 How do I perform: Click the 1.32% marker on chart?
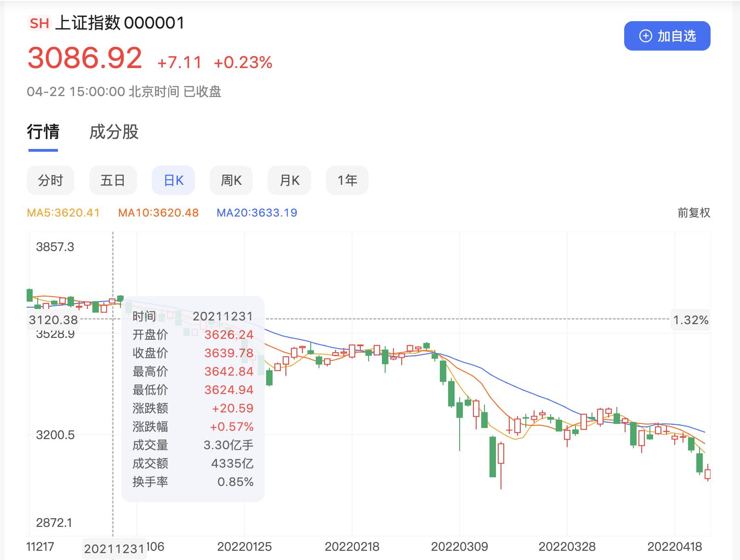[x=691, y=320]
